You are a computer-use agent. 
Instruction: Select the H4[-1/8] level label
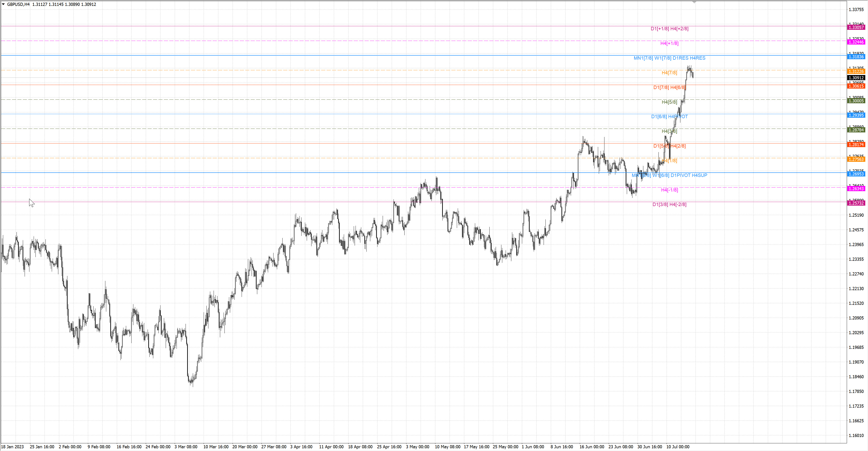tap(669, 190)
